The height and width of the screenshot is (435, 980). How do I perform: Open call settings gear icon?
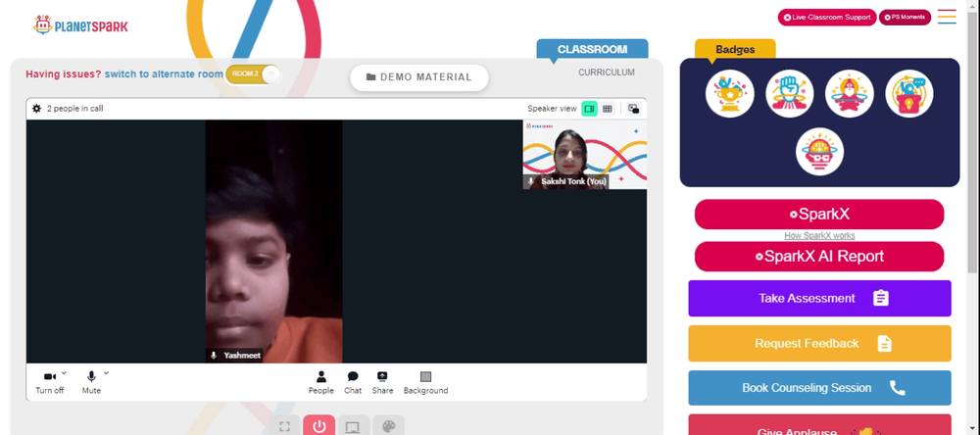pyautogui.click(x=37, y=109)
